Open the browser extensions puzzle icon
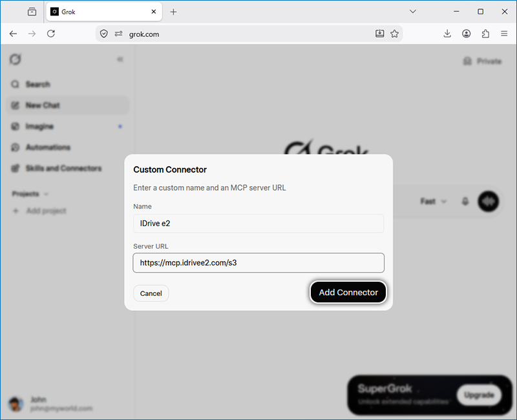Screen dimensions: 517x420 [485, 34]
